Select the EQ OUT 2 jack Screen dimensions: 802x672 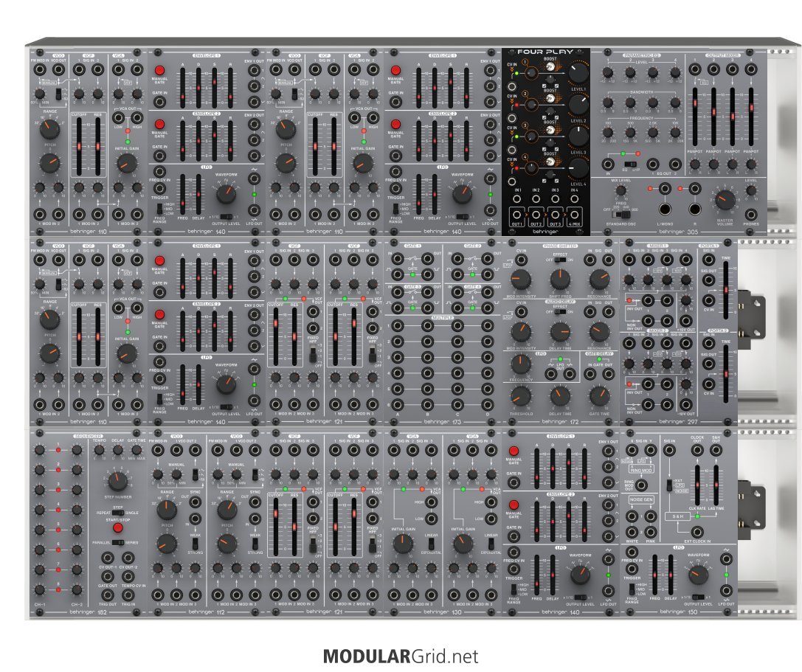[x=675, y=164]
